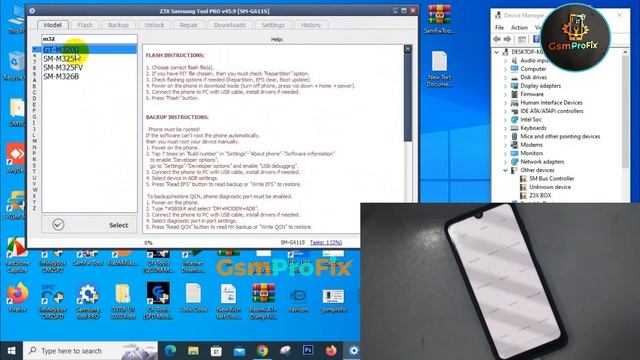Select Intel Soc in Device Manager

(531, 120)
